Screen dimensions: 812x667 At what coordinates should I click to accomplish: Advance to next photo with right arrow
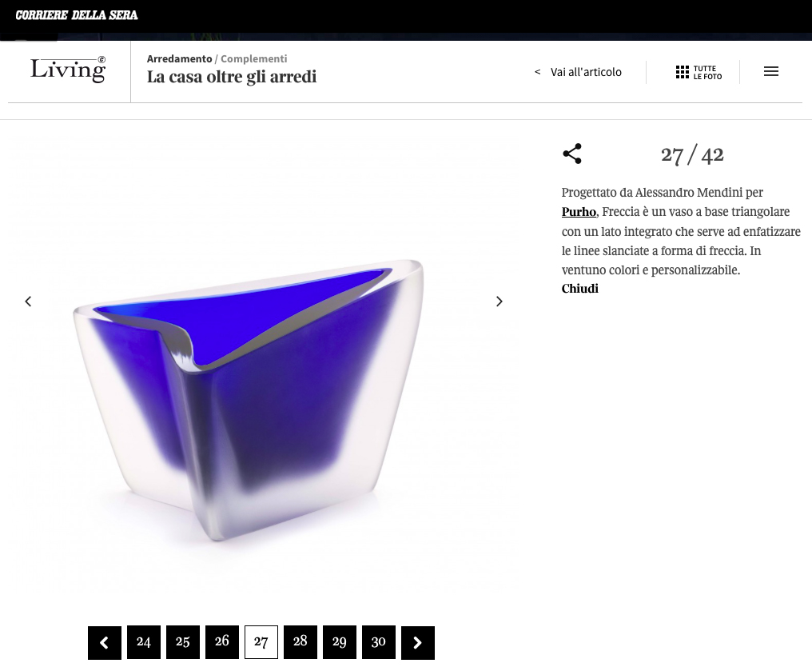pos(500,301)
